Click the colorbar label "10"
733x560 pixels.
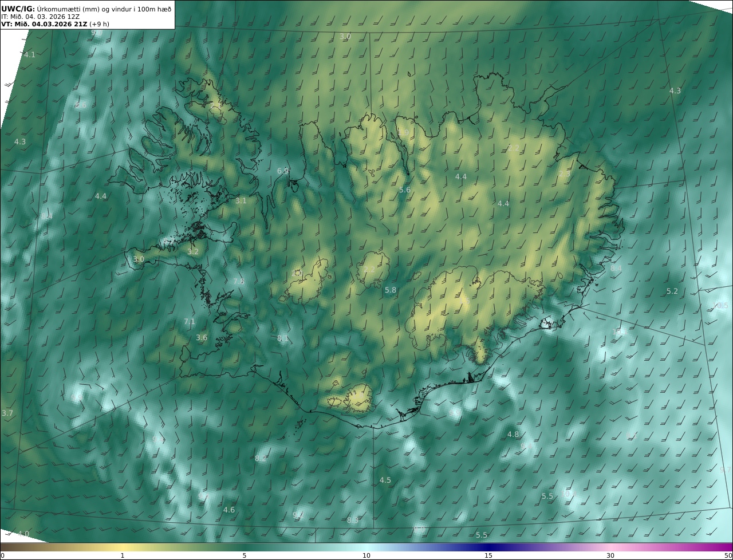pyautogui.click(x=366, y=555)
